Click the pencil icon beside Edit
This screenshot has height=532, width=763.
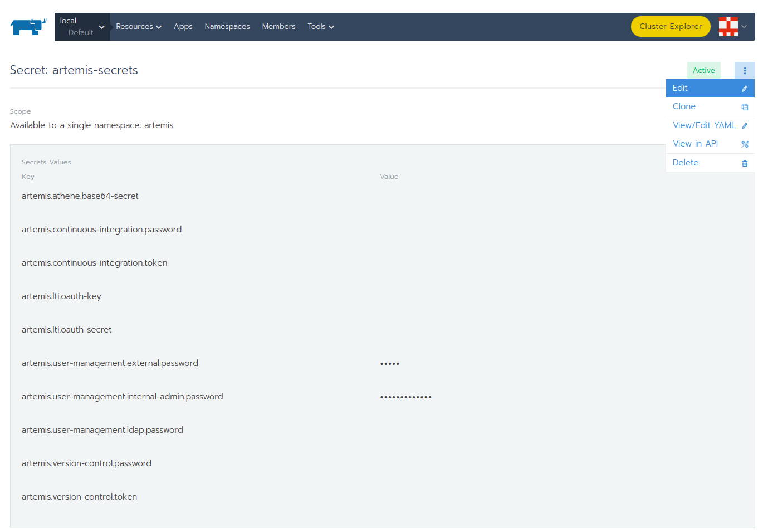745,89
